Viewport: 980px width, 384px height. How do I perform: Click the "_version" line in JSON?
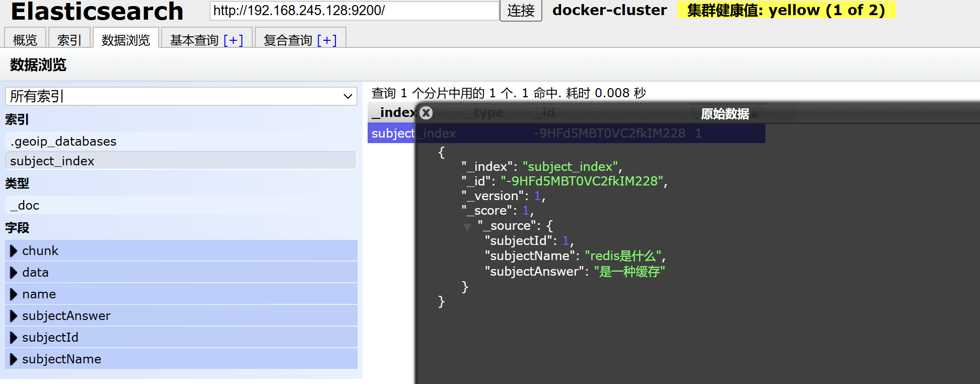(x=504, y=196)
